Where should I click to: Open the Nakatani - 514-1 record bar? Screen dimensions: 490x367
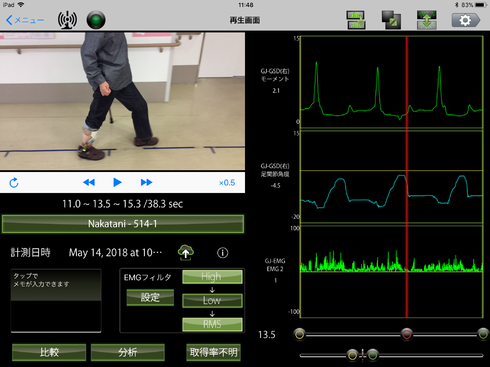123,224
